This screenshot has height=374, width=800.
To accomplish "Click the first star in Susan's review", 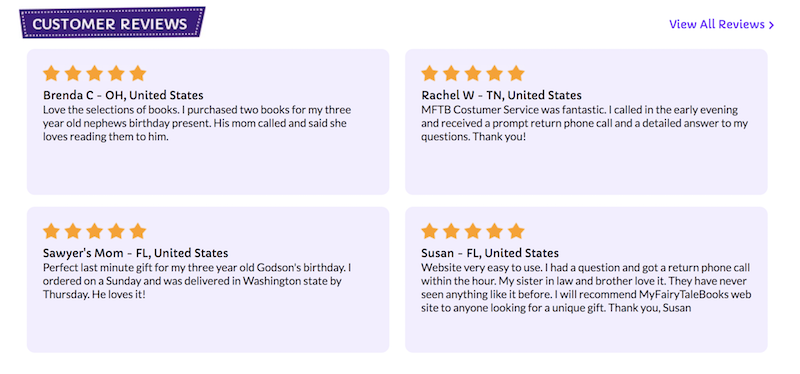I will click(430, 231).
